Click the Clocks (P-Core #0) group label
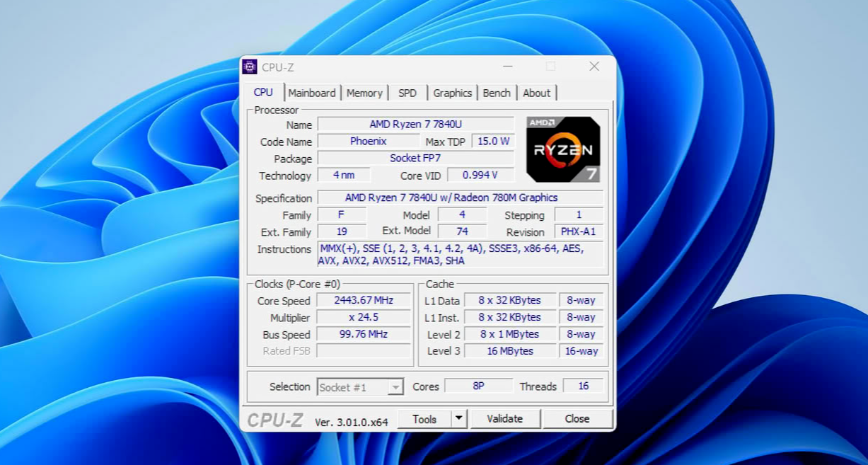The width and height of the screenshot is (868, 465). 297,284
